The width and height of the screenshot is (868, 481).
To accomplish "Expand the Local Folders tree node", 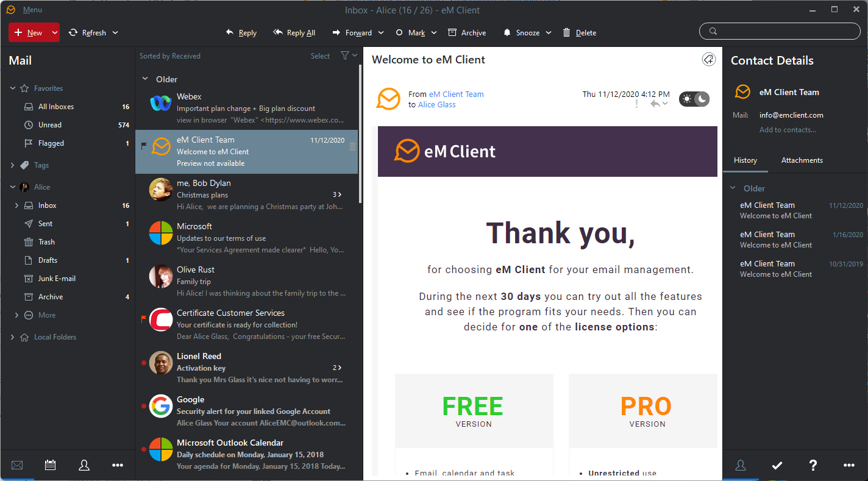I will tap(13, 337).
